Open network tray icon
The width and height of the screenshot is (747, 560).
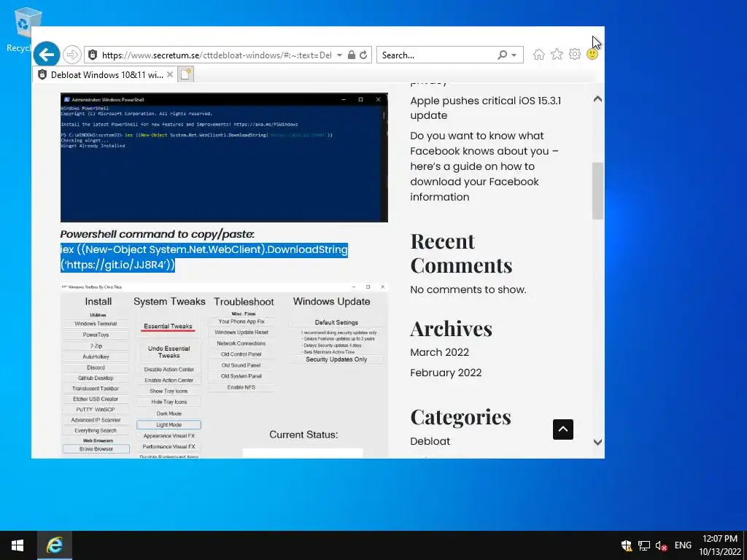pos(644,545)
